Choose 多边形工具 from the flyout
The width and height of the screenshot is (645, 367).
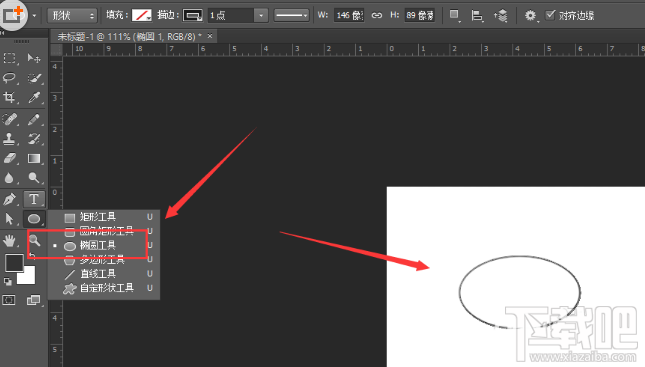coord(104,260)
